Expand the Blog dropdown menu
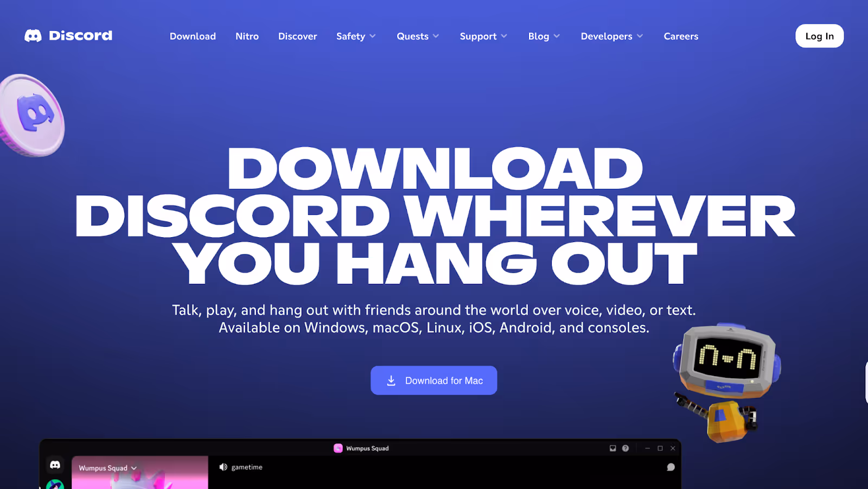This screenshot has height=489, width=868. pyautogui.click(x=544, y=36)
